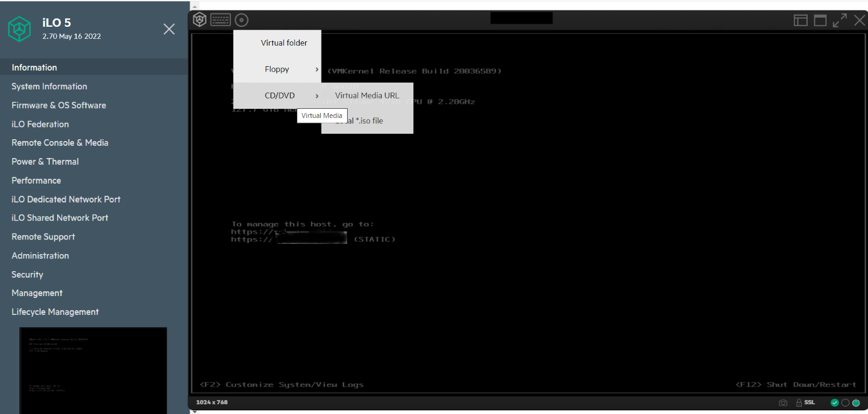Open the virtual keyboard menu
The width and height of the screenshot is (868, 414).
(221, 20)
